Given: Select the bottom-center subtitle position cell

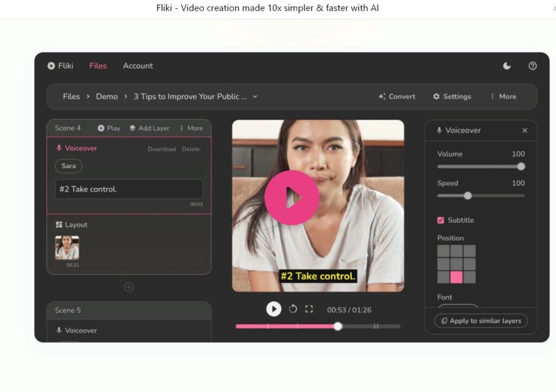Looking at the screenshot, I should [457, 277].
